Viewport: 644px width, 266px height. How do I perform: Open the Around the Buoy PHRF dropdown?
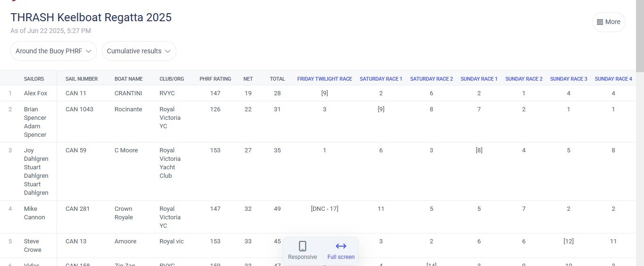click(x=54, y=51)
